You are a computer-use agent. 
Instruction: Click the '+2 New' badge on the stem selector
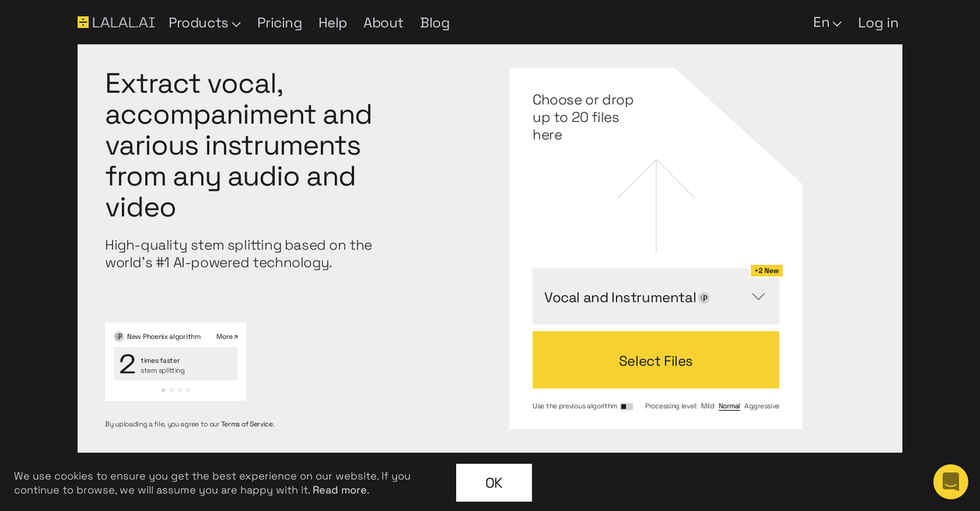point(766,270)
